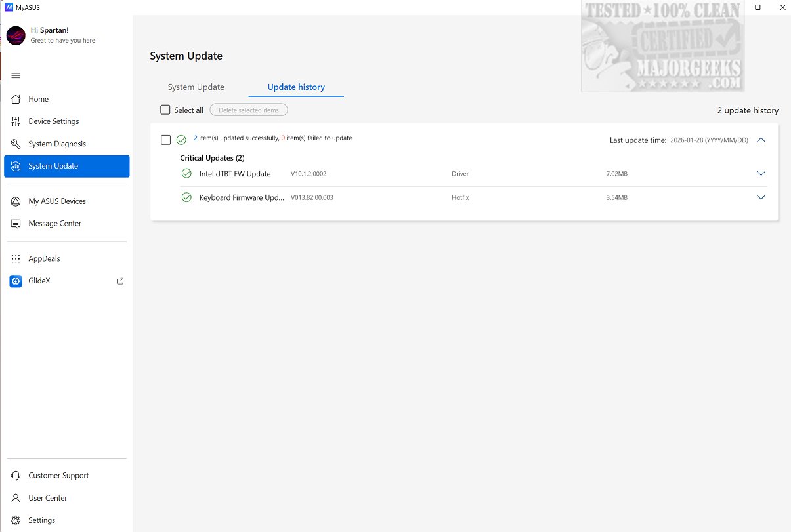The image size is (791, 532).
Task: Open the AppDeals page
Action: (66, 259)
